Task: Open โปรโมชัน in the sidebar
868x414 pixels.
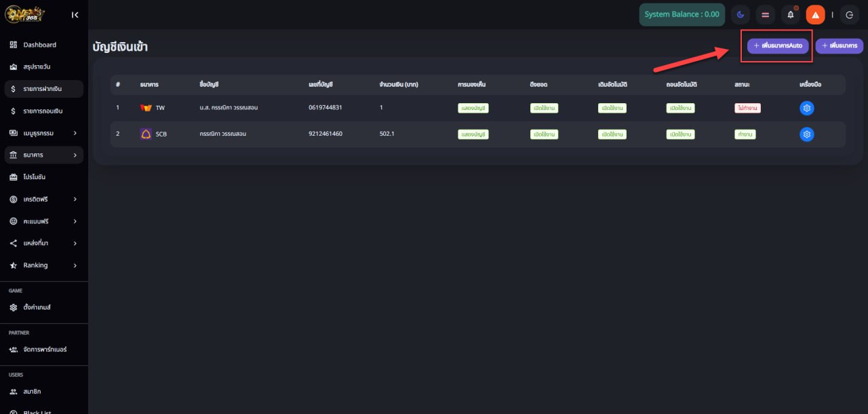Action: click(34, 177)
